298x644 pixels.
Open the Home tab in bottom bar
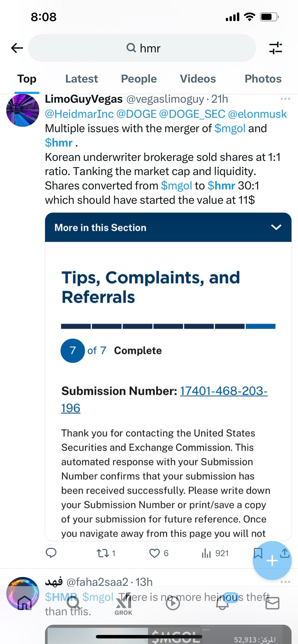25,603
